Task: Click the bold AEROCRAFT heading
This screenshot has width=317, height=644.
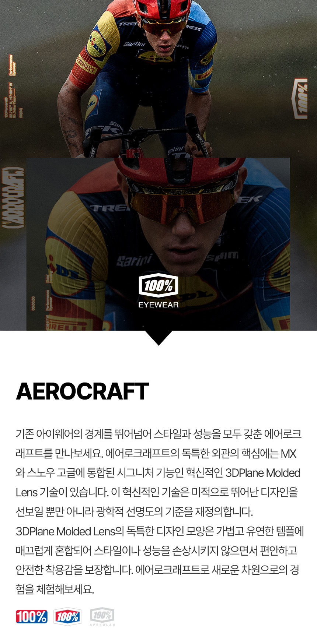Action: point(83,391)
